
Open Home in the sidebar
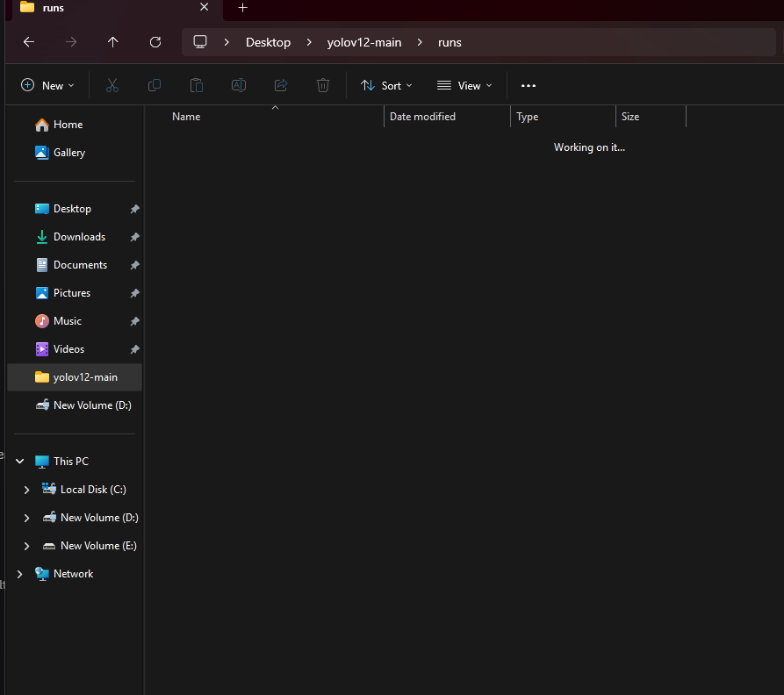[75, 125]
